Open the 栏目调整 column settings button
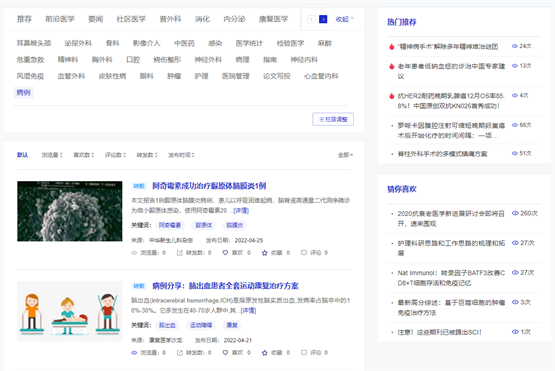 point(333,119)
